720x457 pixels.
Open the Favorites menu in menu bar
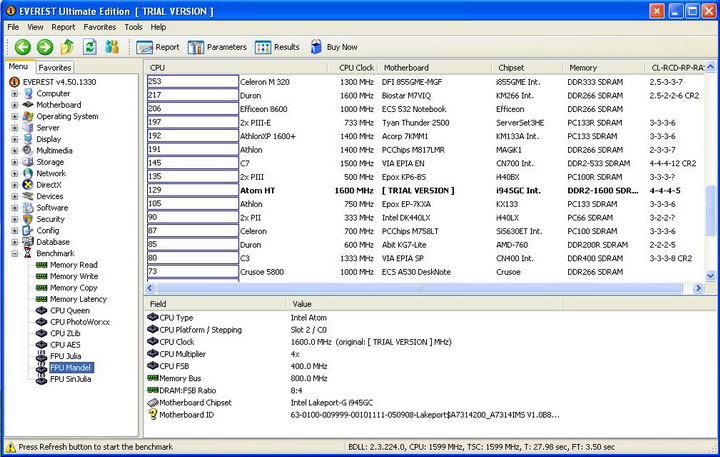click(100, 27)
